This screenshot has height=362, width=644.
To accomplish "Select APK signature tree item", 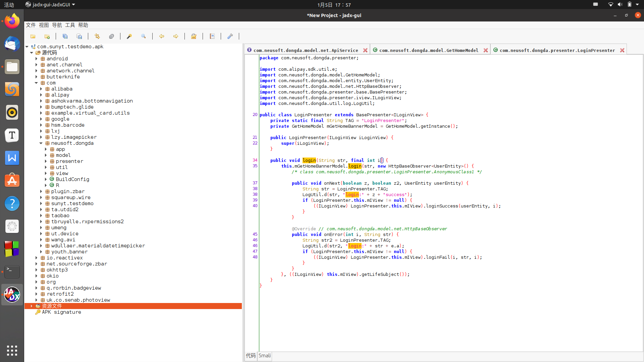I will [61, 312].
